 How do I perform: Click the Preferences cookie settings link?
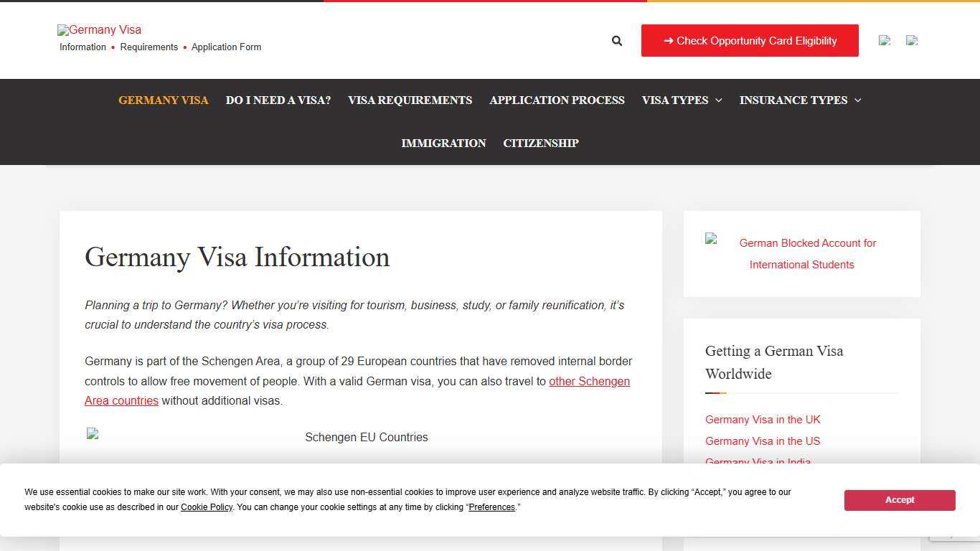click(x=491, y=507)
